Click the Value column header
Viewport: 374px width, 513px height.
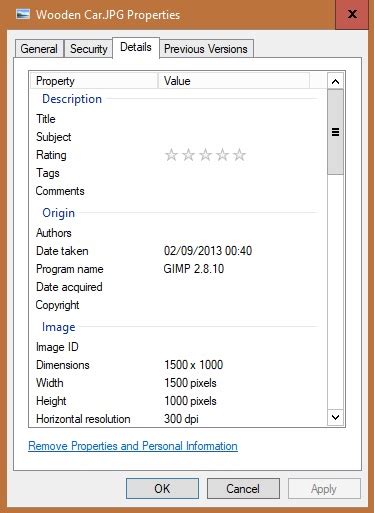(x=234, y=81)
